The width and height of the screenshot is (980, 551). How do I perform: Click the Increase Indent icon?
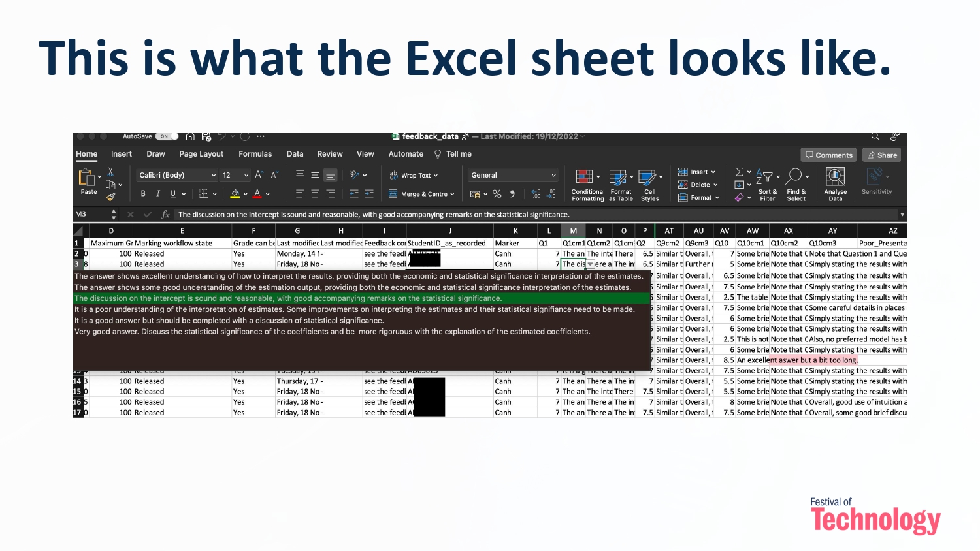pyautogui.click(x=369, y=194)
